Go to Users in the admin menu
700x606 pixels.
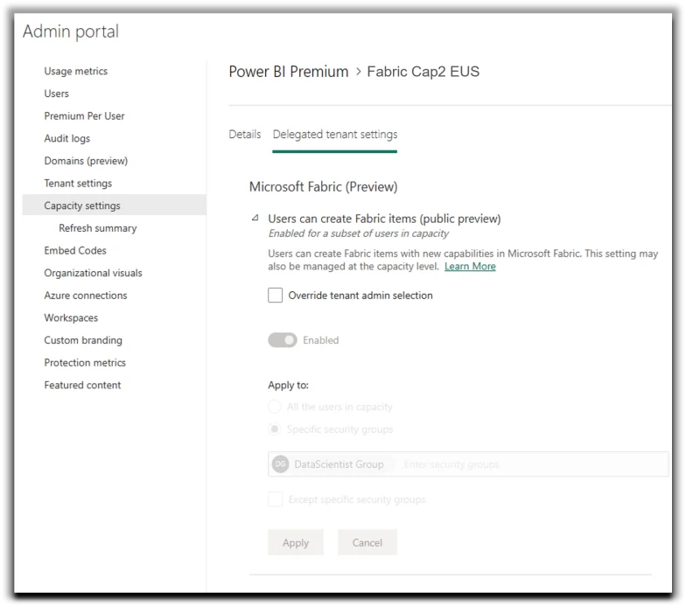tap(56, 94)
